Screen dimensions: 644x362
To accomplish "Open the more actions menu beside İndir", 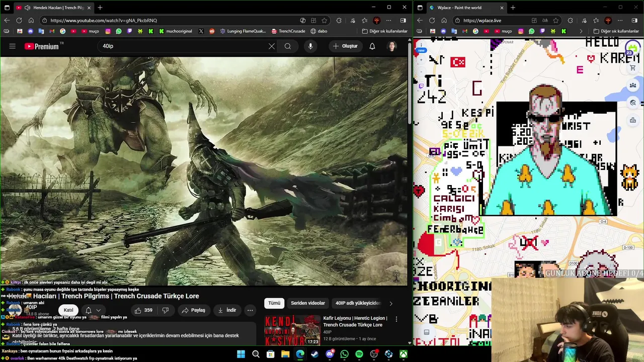I will (250, 310).
